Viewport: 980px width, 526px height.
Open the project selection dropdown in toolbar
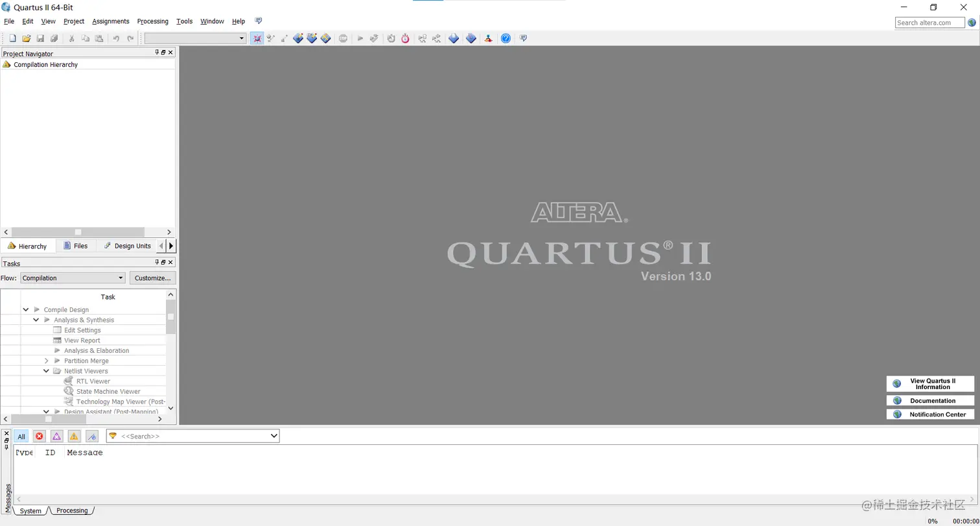click(x=195, y=38)
